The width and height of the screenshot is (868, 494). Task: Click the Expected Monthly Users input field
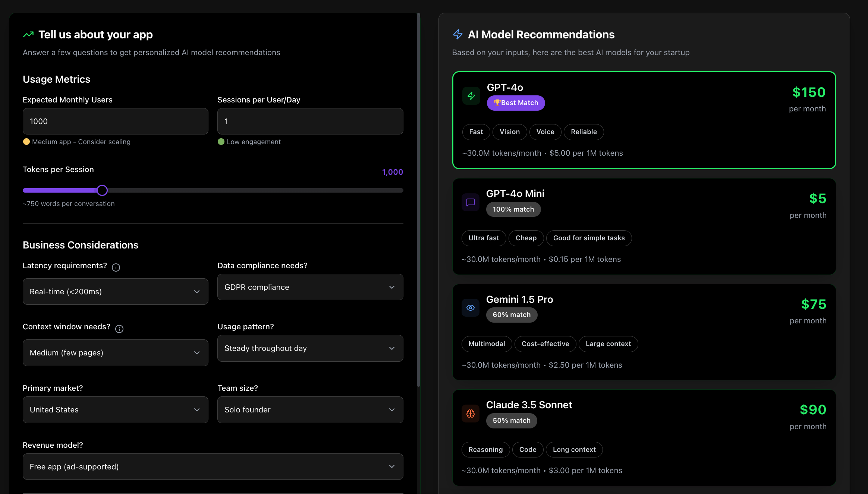(x=115, y=121)
